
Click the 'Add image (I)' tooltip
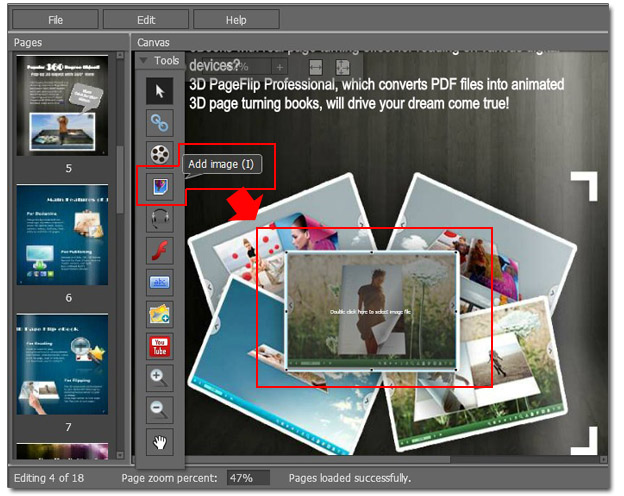(222, 164)
